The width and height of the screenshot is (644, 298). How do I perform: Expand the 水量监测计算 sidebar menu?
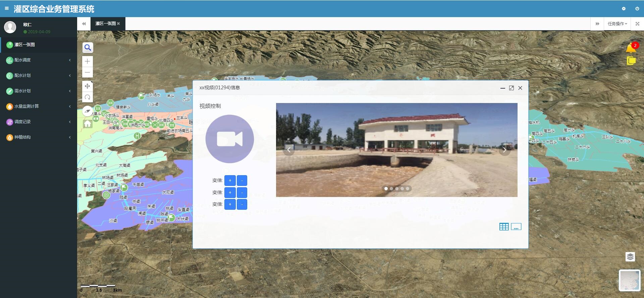coord(39,106)
